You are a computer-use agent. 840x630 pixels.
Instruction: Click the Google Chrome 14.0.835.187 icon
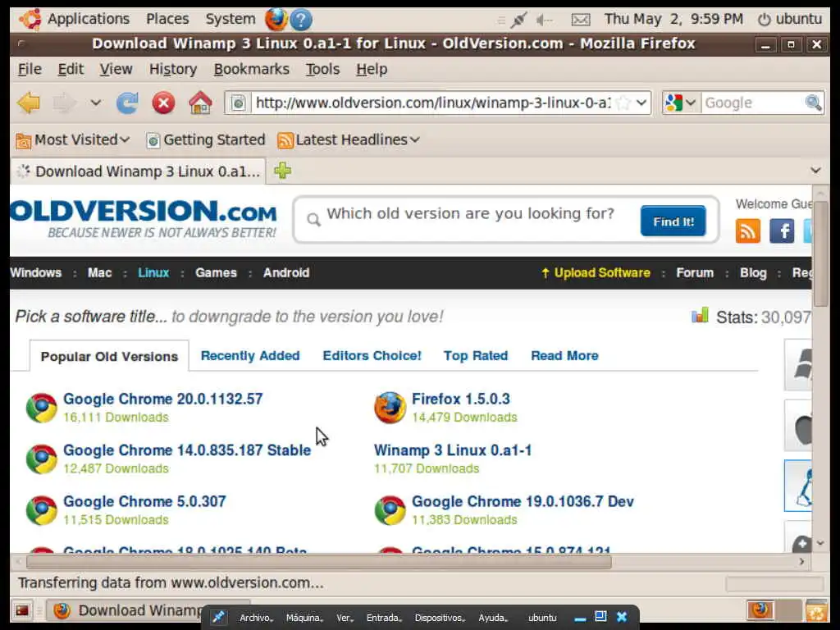pos(42,459)
